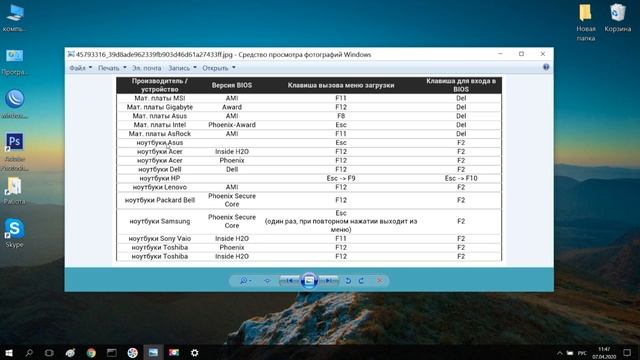Screen dimensions: 640x360
Task: Go to previous photo in viewer
Action: pos(289,281)
